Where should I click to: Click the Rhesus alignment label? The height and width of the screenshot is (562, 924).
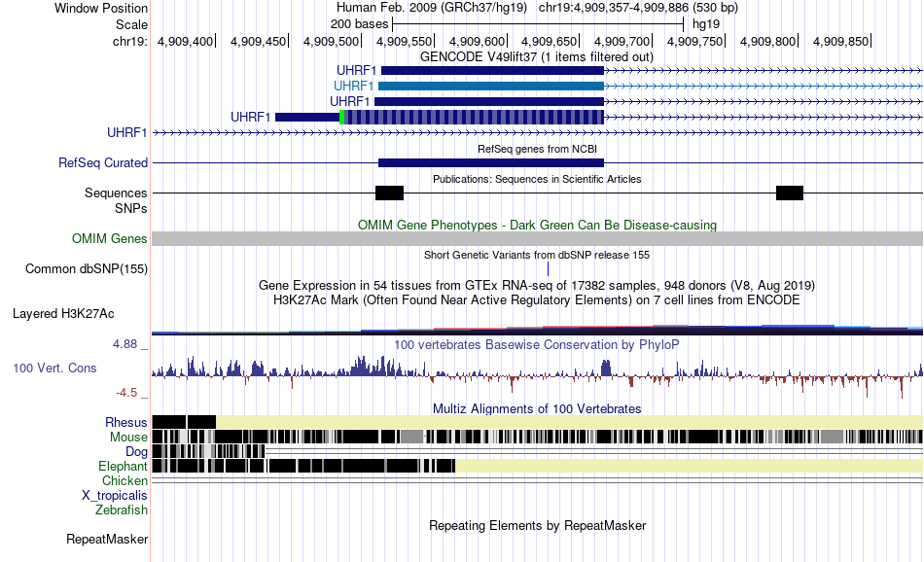click(126, 422)
